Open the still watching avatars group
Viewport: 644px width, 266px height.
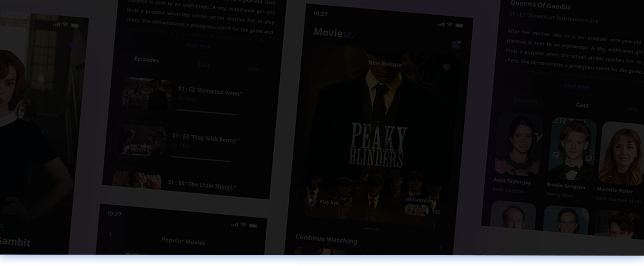(x=417, y=210)
